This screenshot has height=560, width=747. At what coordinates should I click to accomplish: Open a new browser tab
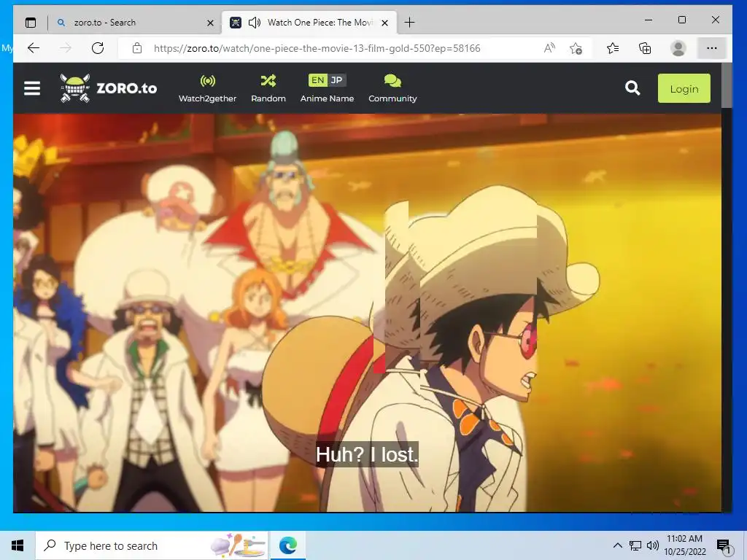pos(409,23)
